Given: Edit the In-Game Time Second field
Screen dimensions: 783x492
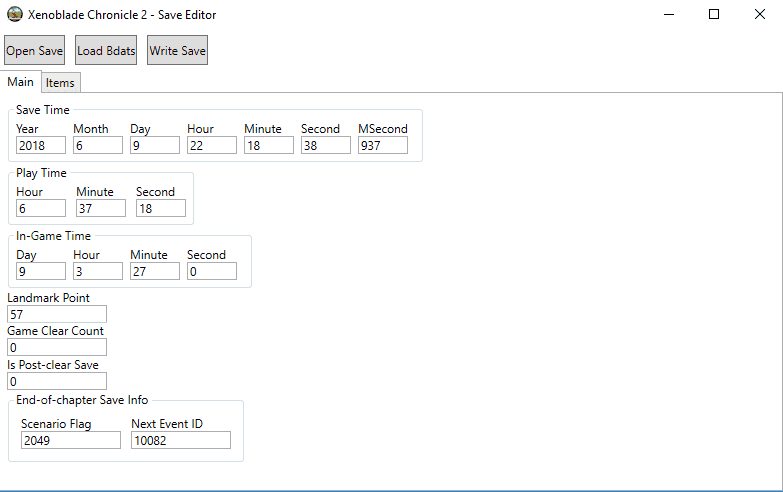Looking at the screenshot, I should [x=212, y=271].
